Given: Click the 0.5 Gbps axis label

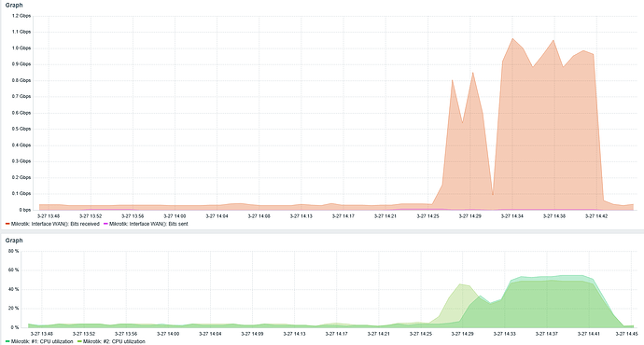Looking at the screenshot, I should [21, 129].
